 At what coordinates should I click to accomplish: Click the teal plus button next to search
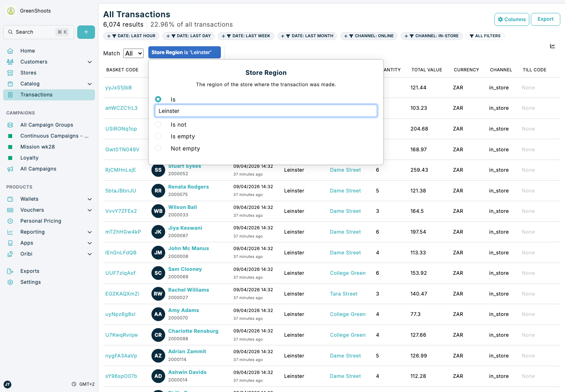click(x=86, y=32)
